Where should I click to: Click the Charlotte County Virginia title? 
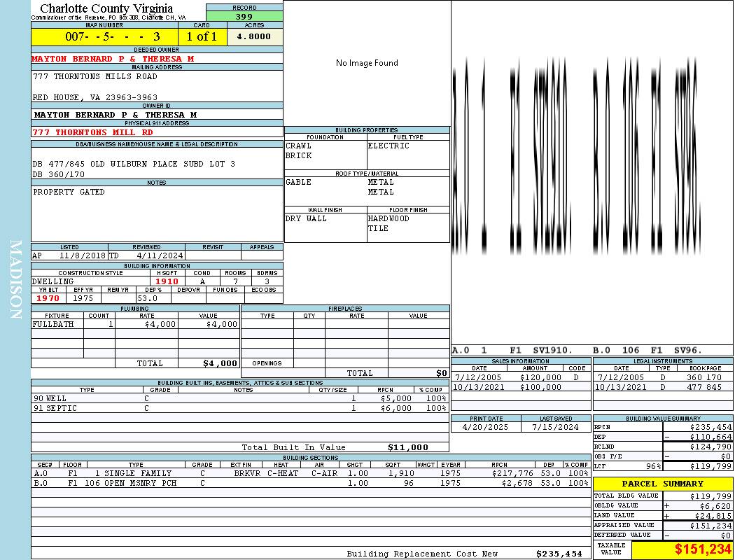pos(106,8)
